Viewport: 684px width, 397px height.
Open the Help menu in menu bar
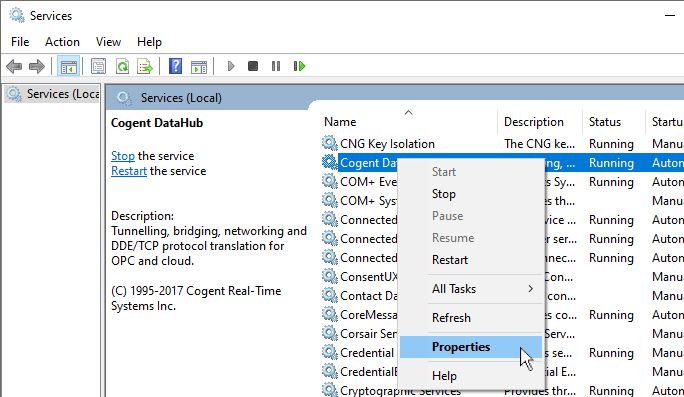click(149, 42)
